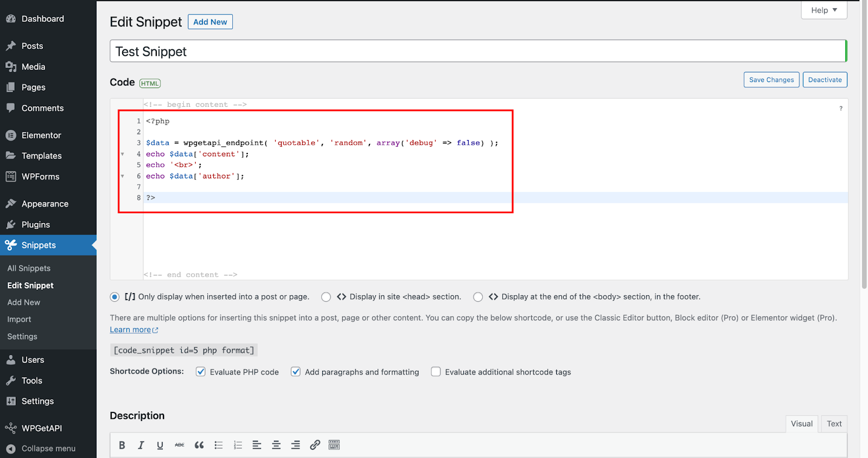Click the code editor help question mark
The image size is (868, 458).
[841, 109]
